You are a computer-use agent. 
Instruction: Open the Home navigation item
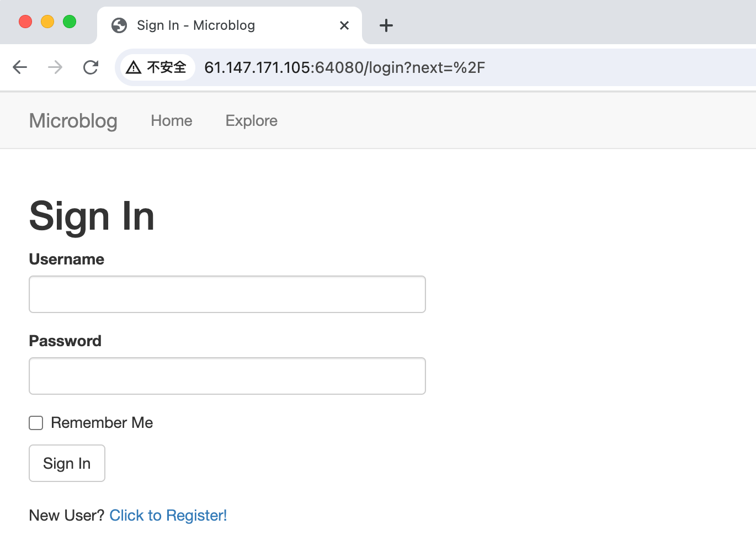pyautogui.click(x=171, y=120)
